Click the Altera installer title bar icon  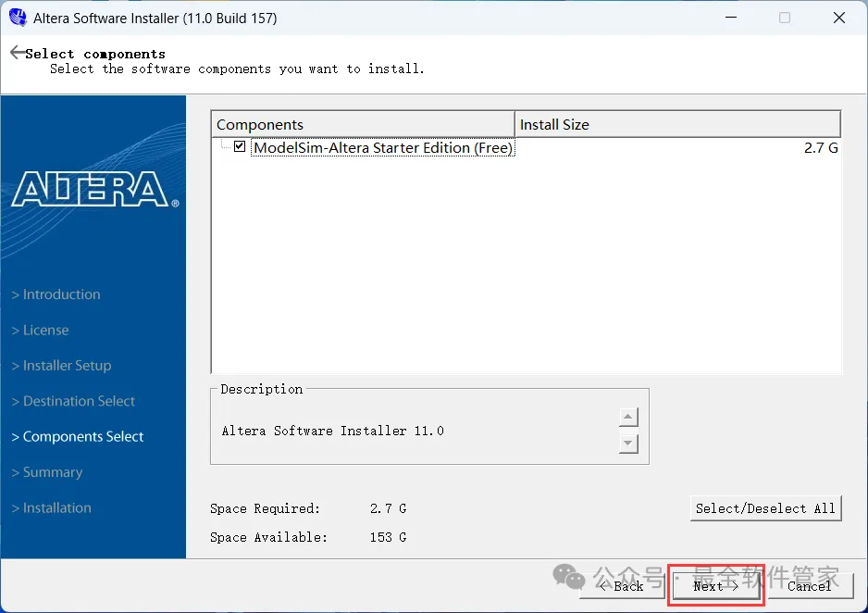coord(18,18)
